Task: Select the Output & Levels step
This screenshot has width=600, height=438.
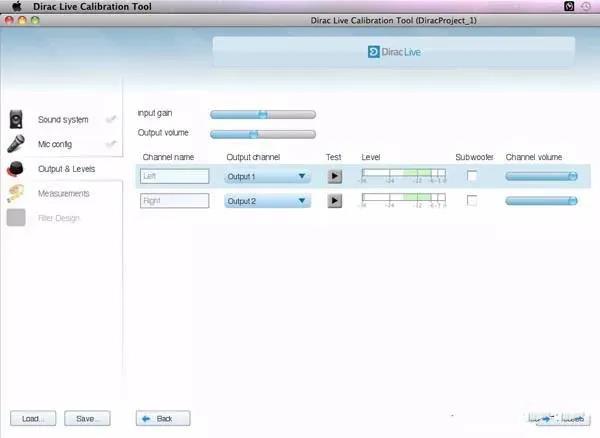Action: [67, 169]
